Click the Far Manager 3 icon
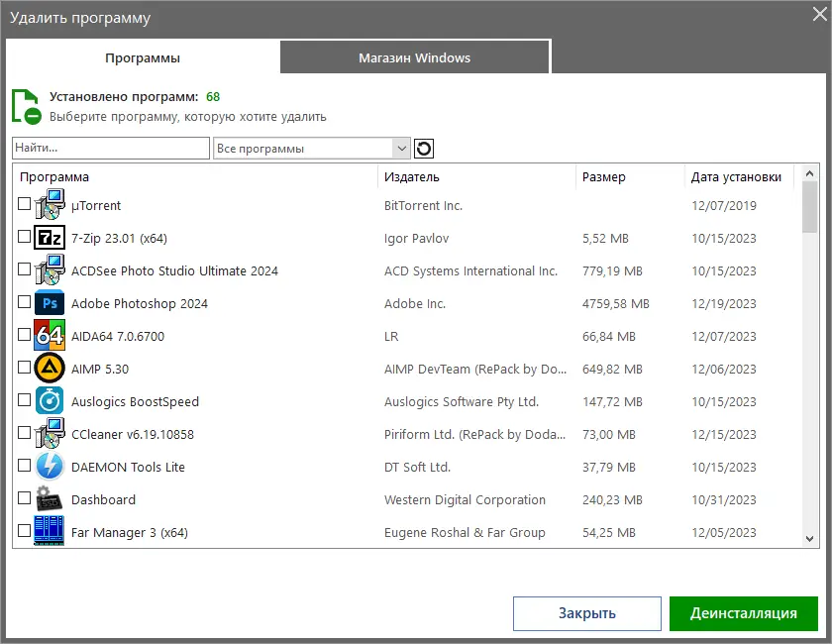Viewport: 832px width, 644px height. point(50,532)
